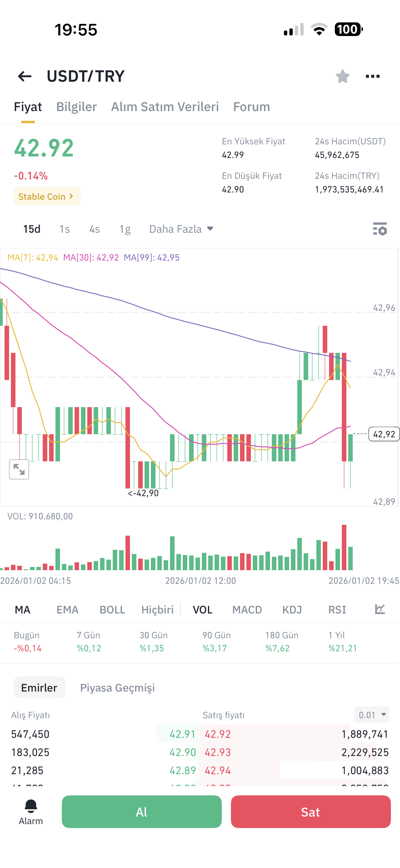The height and width of the screenshot is (868, 400).
Task: Select the 1s chart interval
Action: (65, 229)
